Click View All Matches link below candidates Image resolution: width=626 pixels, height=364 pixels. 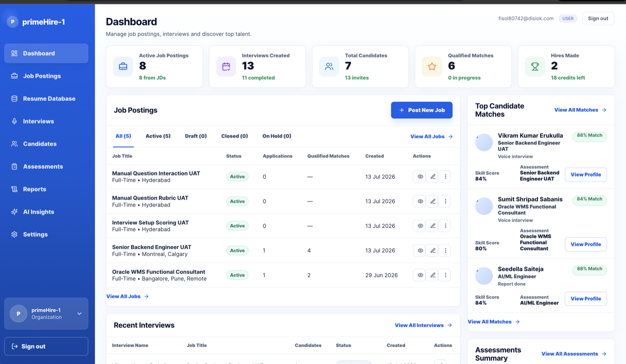click(x=494, y=322)
